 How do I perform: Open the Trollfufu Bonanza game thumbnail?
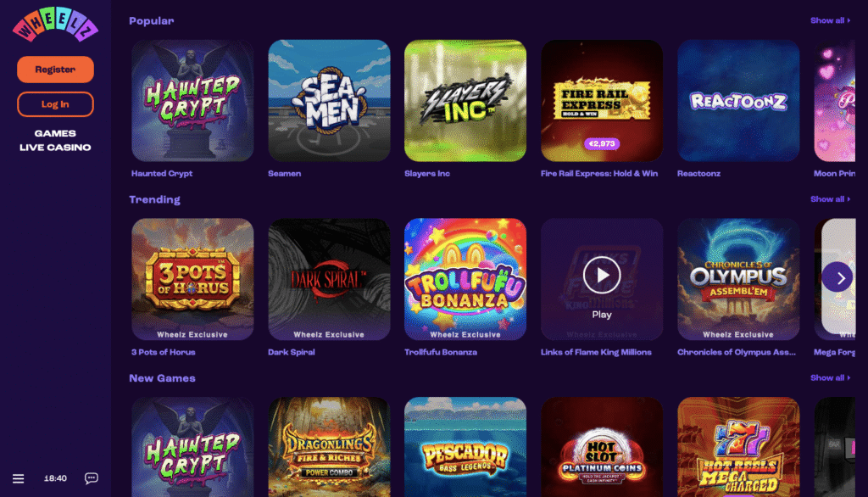tap(465, 279)
